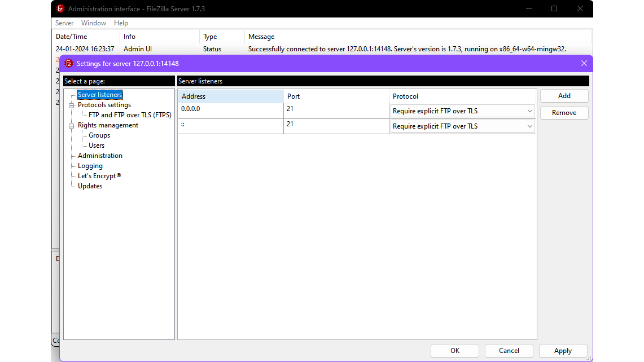Select the :: address cell

pyautogui.click(x=231, y=126)
